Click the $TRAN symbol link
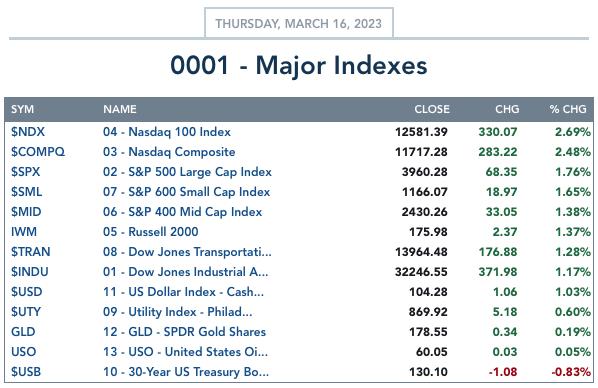Screen dimensions: 598x388 tap(31, 252)
